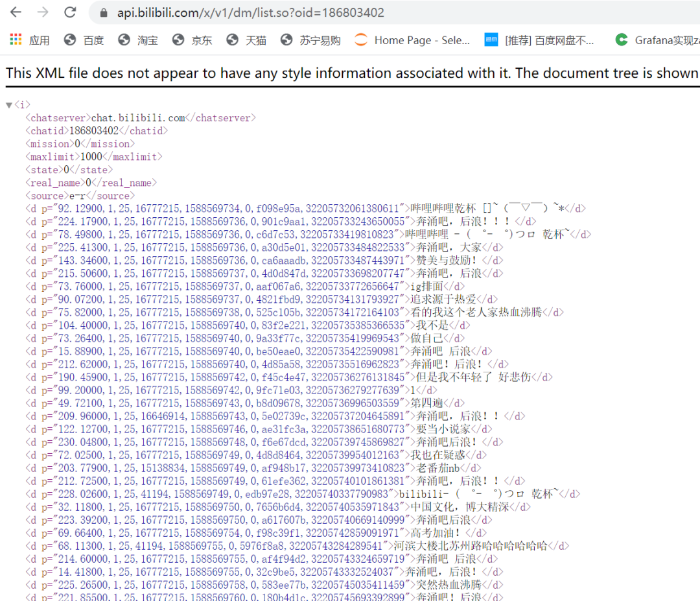Collapse the root <i> XML node triangle
The image size is (700, 601).
pos(9,106)
